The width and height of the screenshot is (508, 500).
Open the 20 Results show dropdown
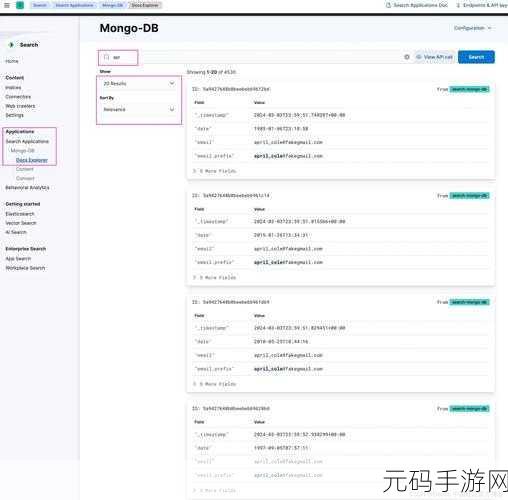click(139, 83)
